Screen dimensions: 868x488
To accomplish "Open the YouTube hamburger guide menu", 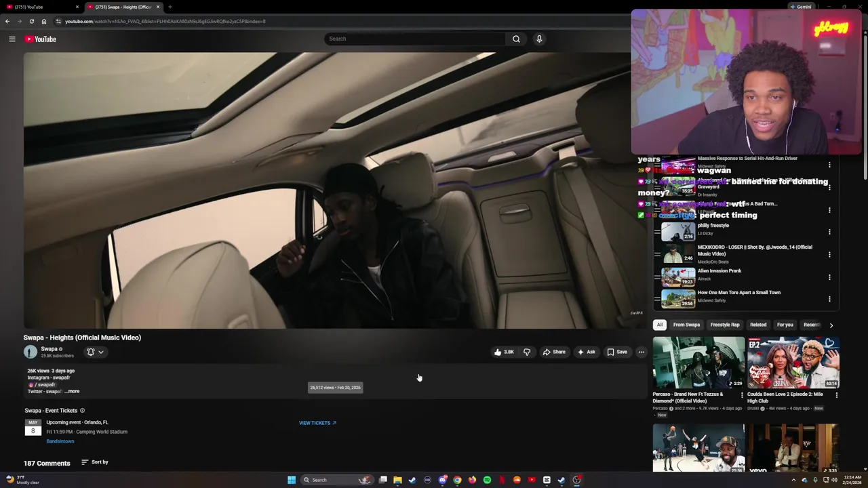I will 12,39.
